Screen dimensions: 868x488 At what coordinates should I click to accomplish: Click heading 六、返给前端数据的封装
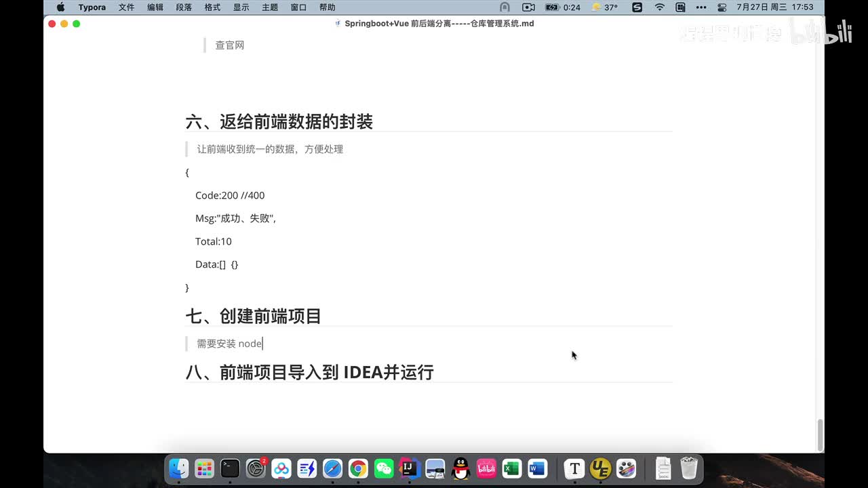point(279,122)
